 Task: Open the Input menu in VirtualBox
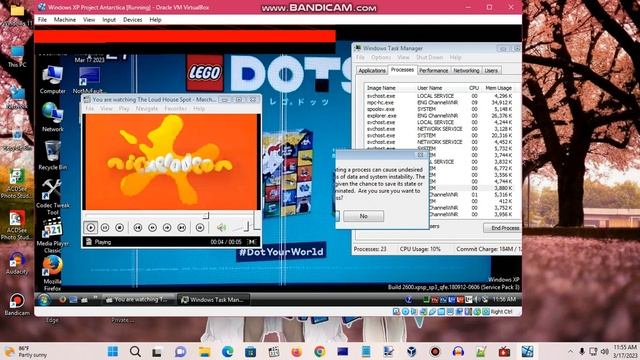point(109,20)
